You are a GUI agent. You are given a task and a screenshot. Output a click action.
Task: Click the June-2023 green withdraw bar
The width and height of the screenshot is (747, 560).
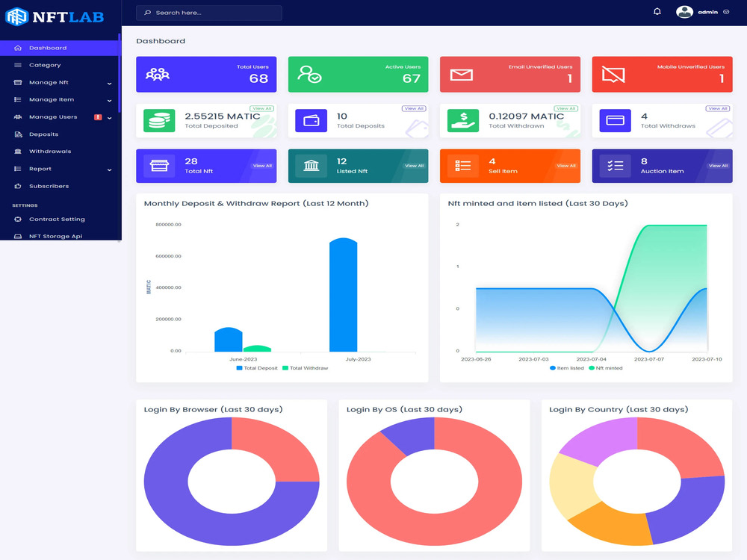click(257, 349)
